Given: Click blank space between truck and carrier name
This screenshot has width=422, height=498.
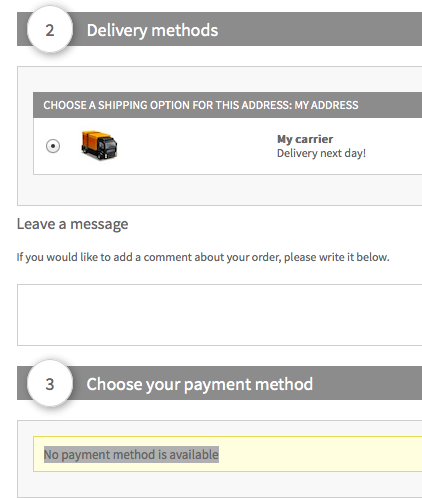Looking at the screenshot, I should click(x=197, y=146).
